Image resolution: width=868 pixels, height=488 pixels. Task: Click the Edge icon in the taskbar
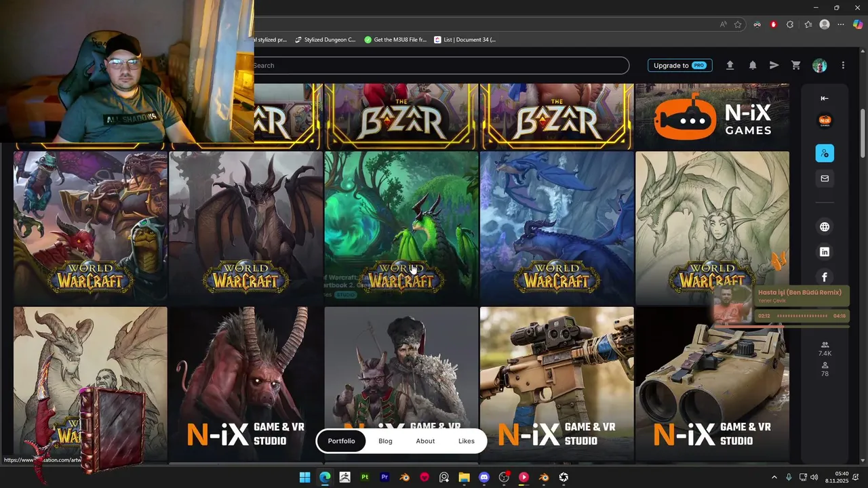coord(325,477)
